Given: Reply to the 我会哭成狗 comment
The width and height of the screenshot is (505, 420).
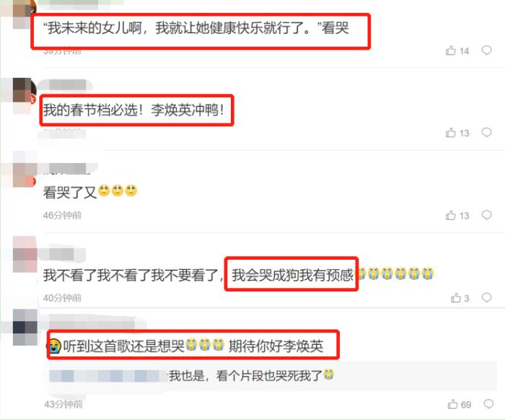Looking at the screenshot, I should pyautogui.click(x=487, y=297).
